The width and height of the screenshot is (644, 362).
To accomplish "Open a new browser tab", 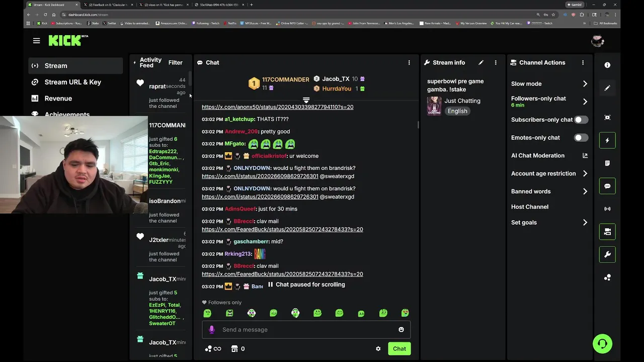I will (x=252, y=5).
